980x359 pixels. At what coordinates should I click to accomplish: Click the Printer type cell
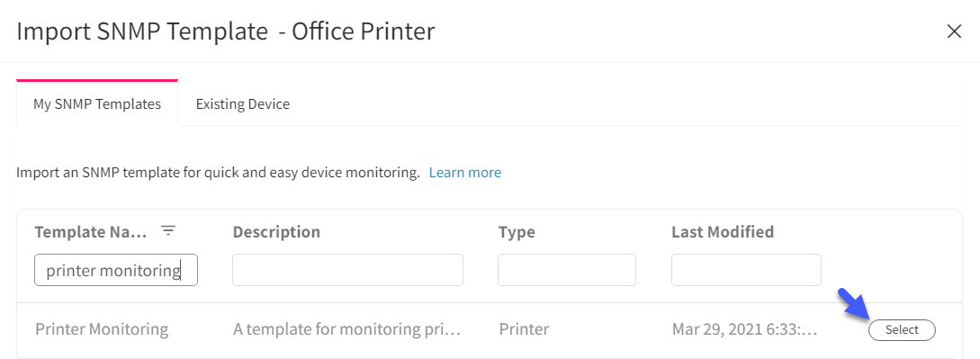pyautogui.click(x=524, y=329)
